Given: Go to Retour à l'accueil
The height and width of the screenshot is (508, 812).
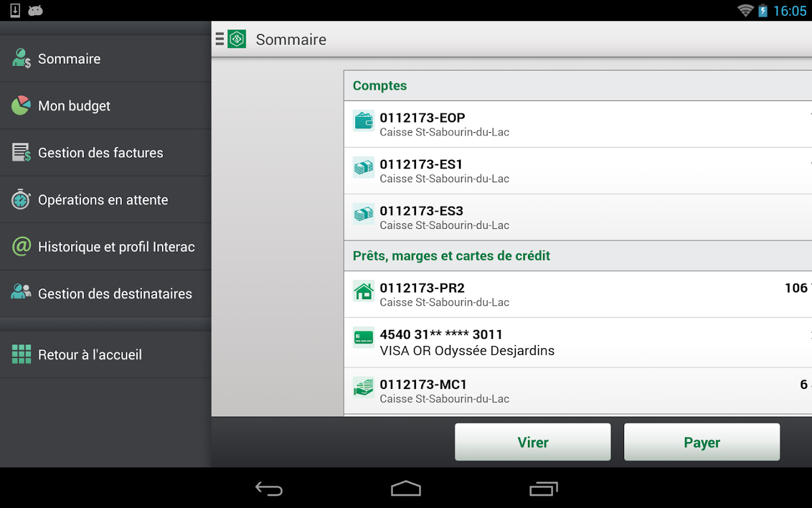Looking at the screenshot, I should point(105,354).
